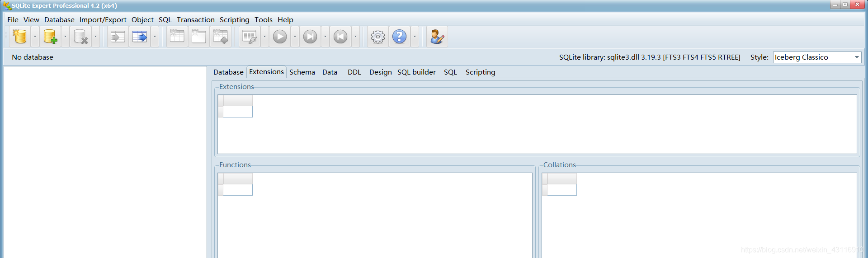Click the empty cell in Extensions grid

click(238, 112)
